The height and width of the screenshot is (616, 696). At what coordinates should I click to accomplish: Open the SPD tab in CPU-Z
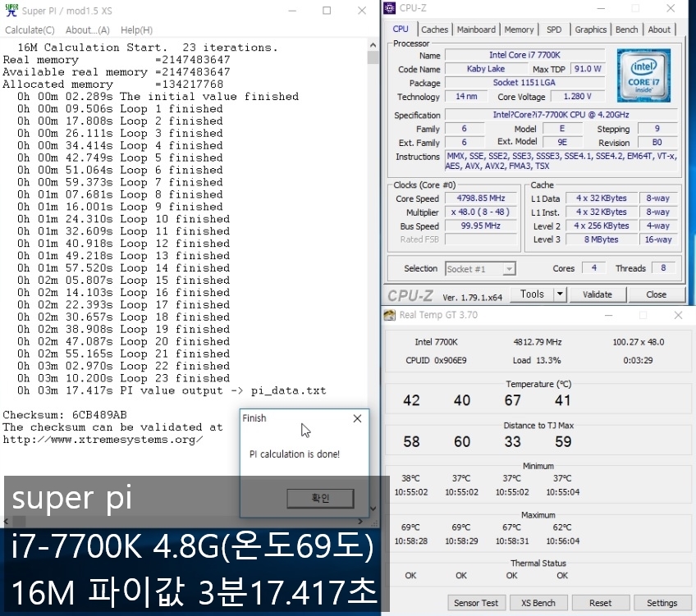[x=554, y=30]
